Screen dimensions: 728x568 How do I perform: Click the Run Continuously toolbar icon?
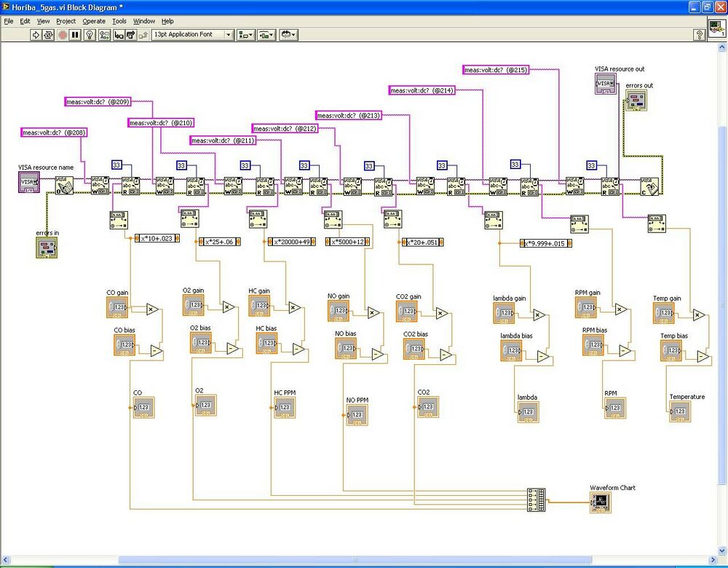[x=47, y=34]
